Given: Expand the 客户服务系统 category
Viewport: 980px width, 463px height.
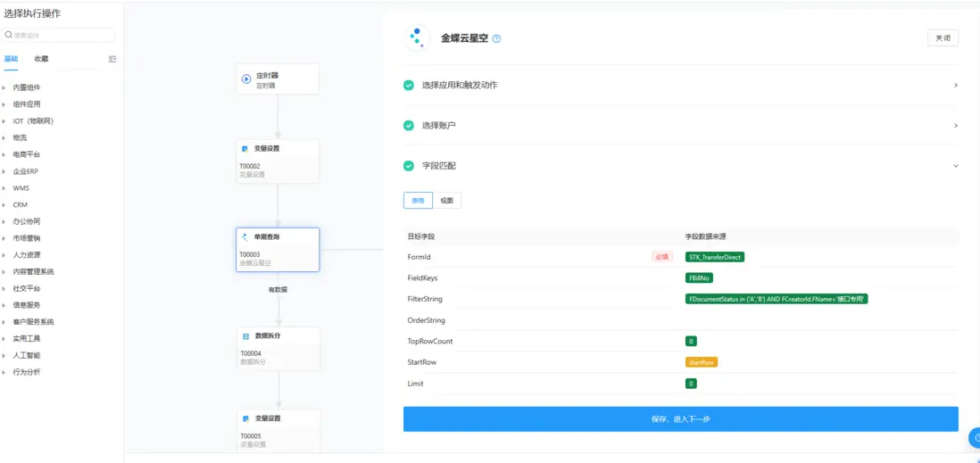Looking at the screenshot, I should (x=4, y=322).
